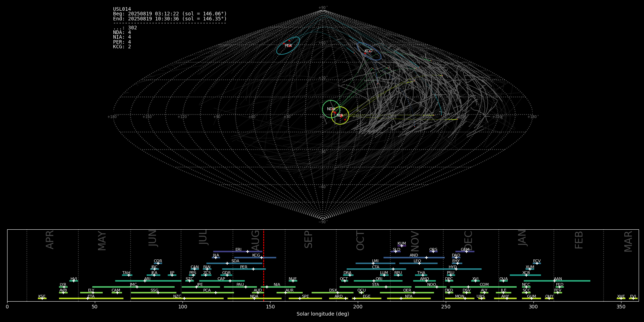Click the URS shower marker in timeline
The height and width of the screenshot is (322, 644).
coord(481,298)
